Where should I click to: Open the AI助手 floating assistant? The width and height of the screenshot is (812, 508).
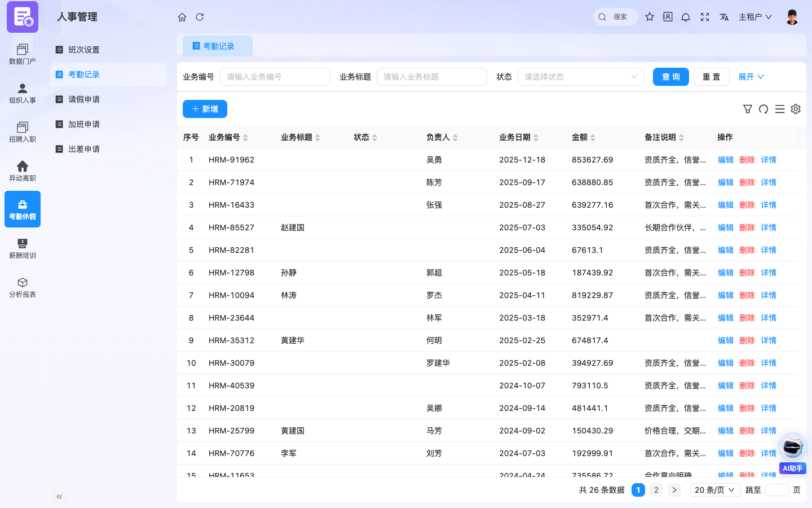(x=793, y=453)
